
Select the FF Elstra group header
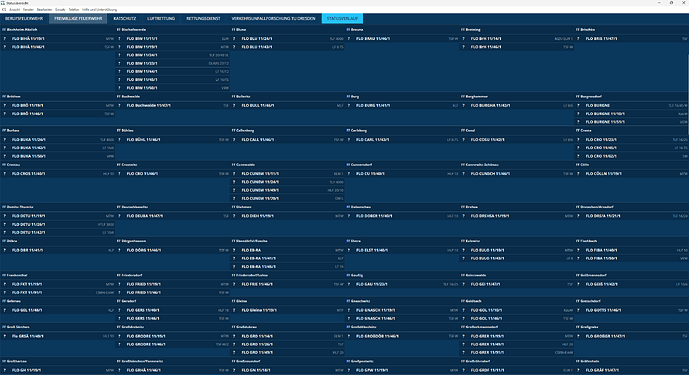(x=353, y=241)
